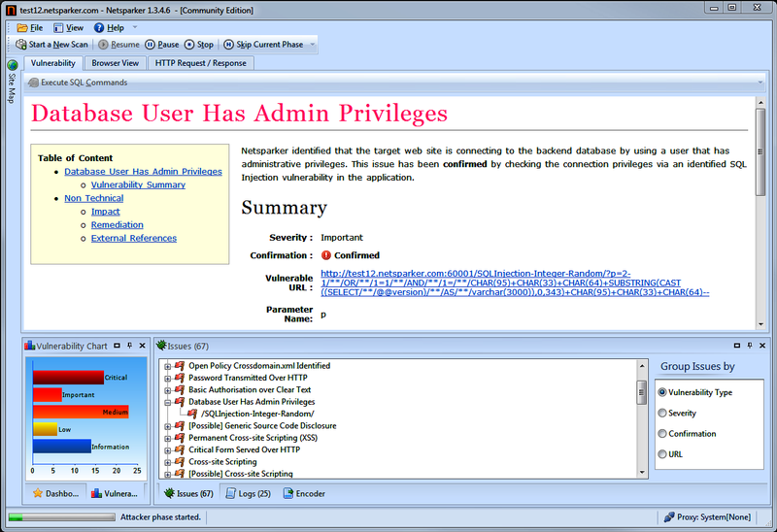Open the Issues (67) bottom tab

click(188, 494)
